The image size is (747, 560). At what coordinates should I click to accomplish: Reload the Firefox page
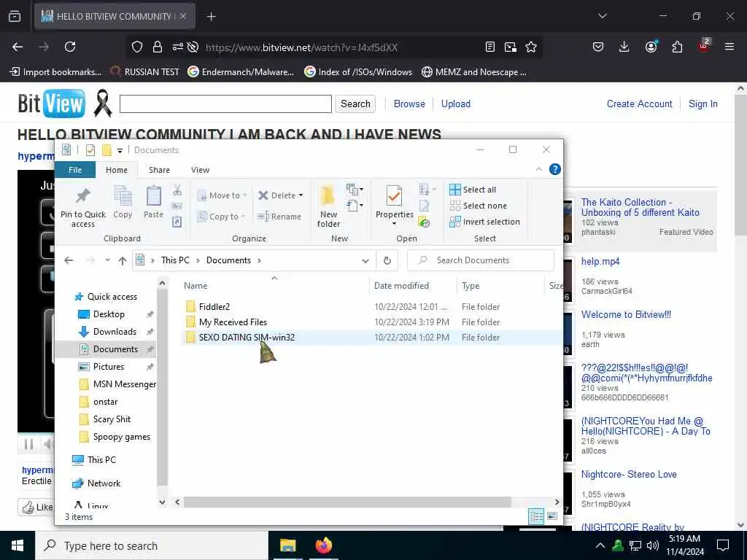coord(70,47)
